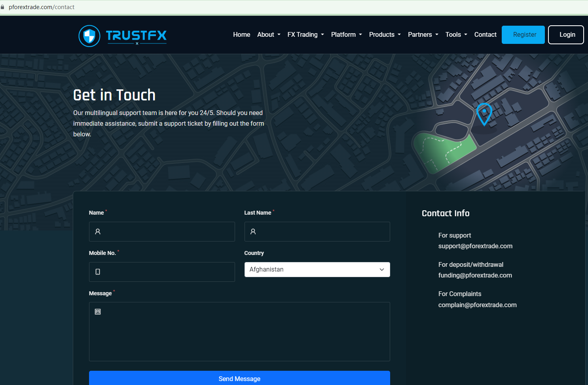Image resolution: width=588 pixels, height=385 pixels.
Task: Focus the Last Name input field
Action: (317, 232)
